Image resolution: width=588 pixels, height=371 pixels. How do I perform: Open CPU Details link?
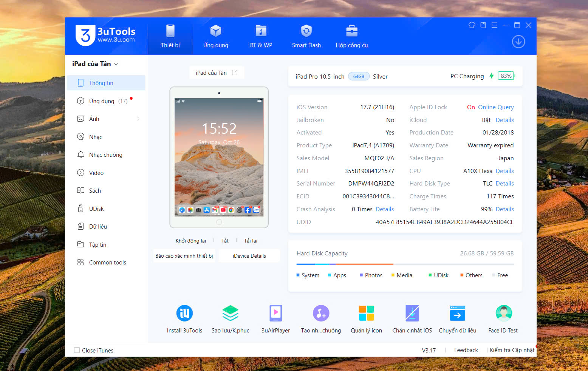click(504, 171)
